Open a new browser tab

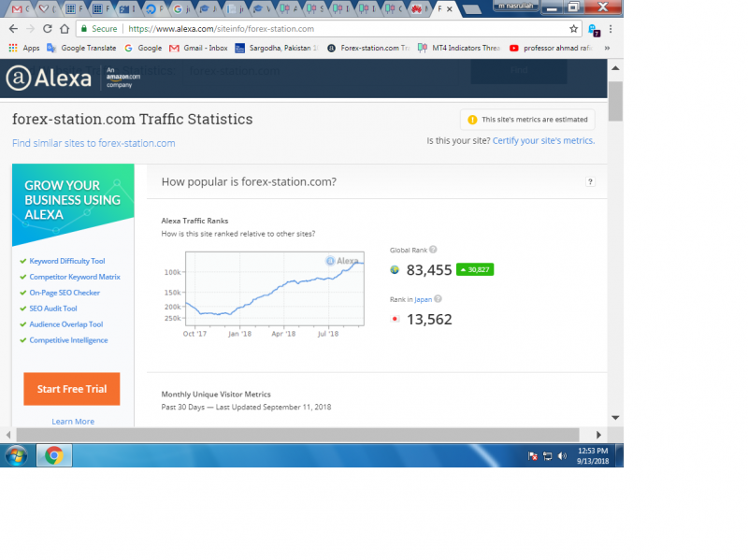[472, 9]
